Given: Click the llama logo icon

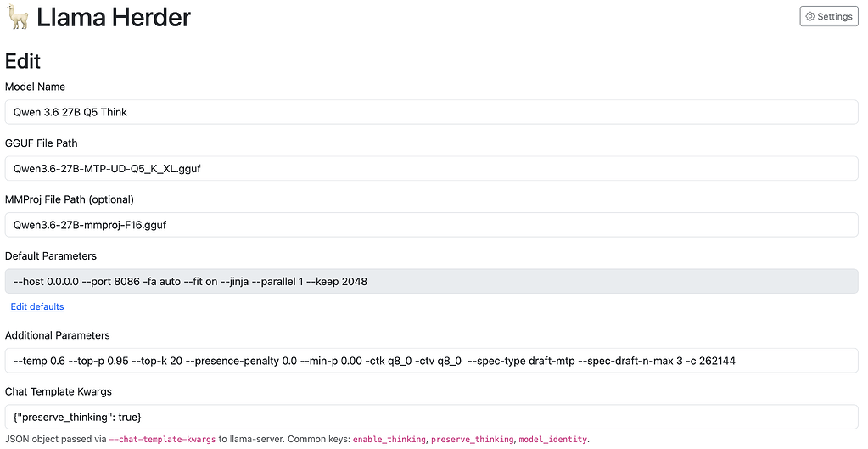Looking at the screenshot, I should tap(17, 17).
